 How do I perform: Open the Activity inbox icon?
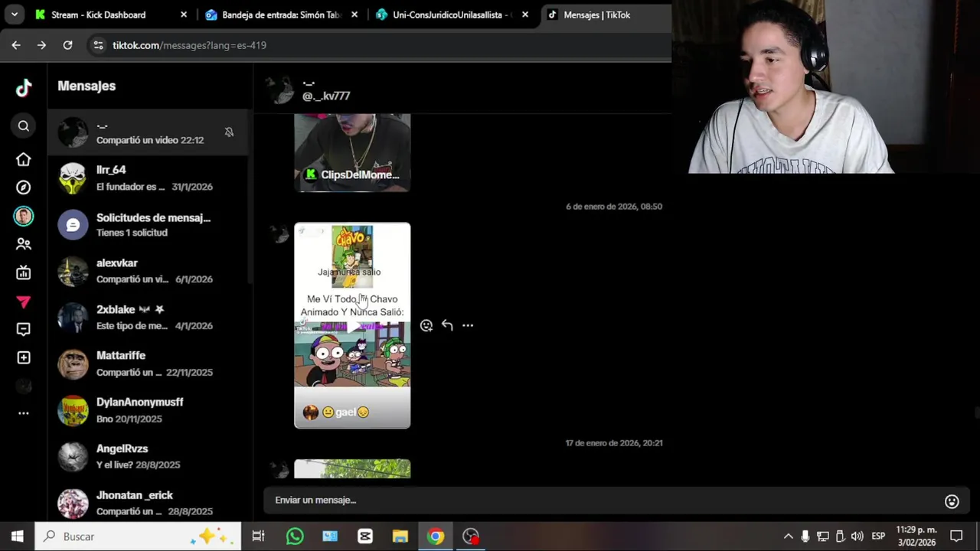click(x=24, y=329)
